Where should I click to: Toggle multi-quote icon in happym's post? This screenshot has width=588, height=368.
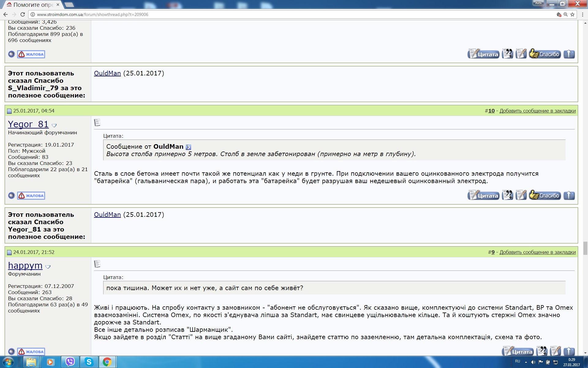pyautogui.click(x=542, y=351)
